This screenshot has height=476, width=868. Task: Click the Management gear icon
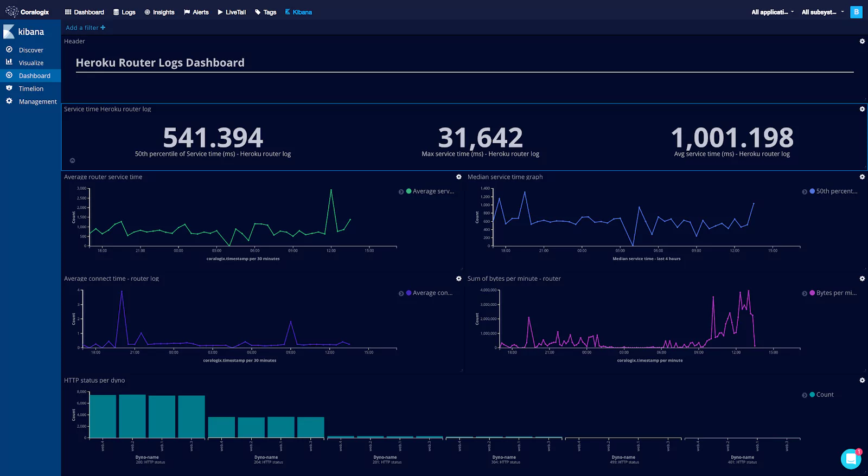point(9,101)
